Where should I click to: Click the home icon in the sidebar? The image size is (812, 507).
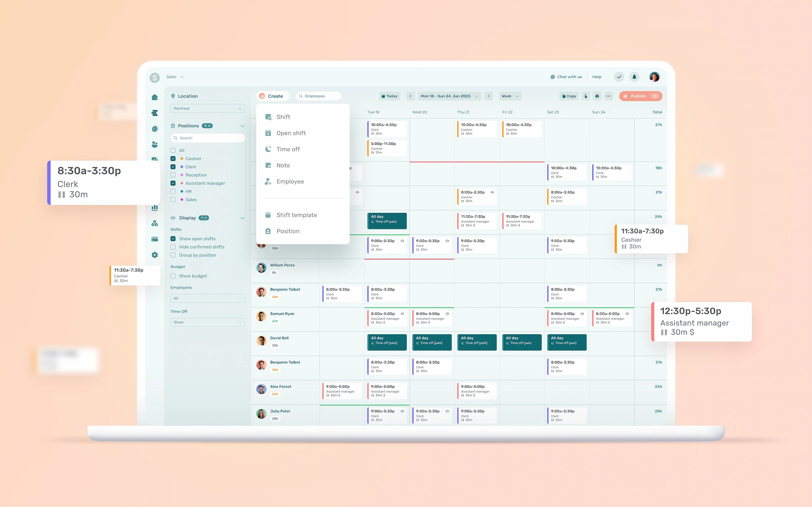point(154,97)
